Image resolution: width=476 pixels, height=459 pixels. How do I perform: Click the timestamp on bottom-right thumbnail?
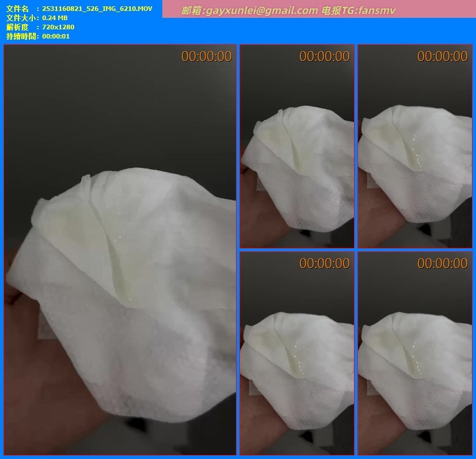click(442, 263)
